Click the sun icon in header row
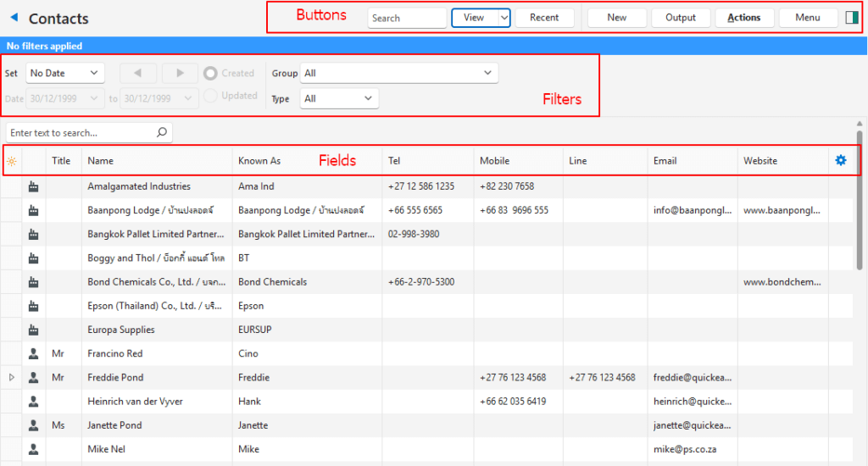868x466 pixels. point(11,161)
